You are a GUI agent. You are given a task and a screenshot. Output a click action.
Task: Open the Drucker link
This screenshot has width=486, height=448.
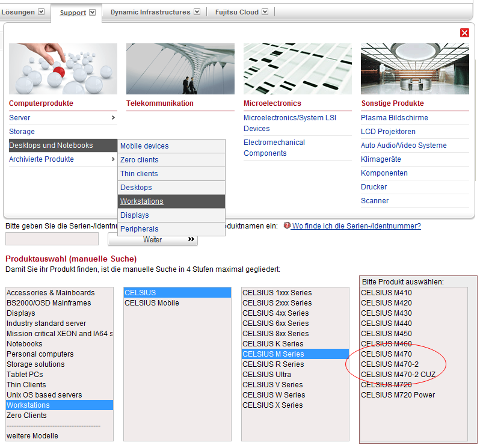(x=374, y=187)
